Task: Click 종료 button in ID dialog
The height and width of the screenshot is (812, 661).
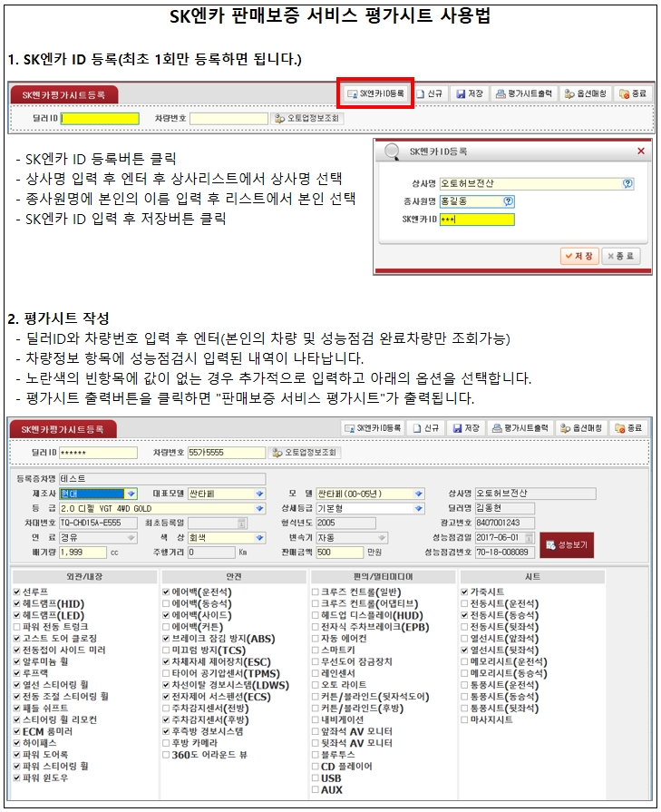Action: (620, 256)
